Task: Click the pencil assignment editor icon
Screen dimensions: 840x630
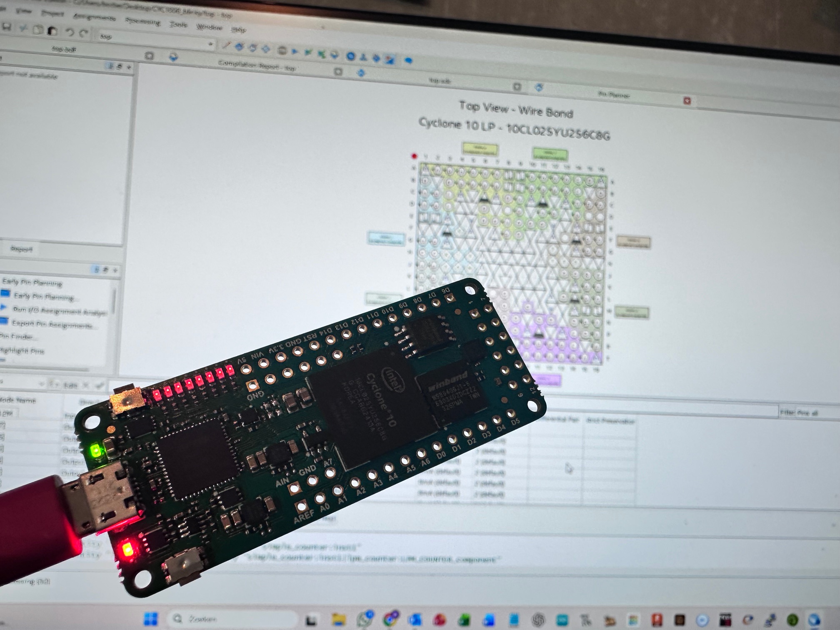Action: pos(226,45)
